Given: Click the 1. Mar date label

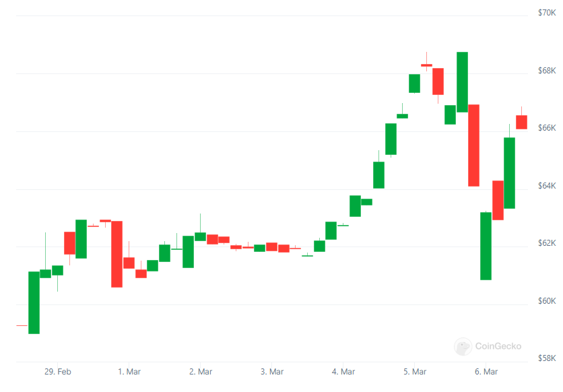Looking at the screenshot, I should click(129, 371).
